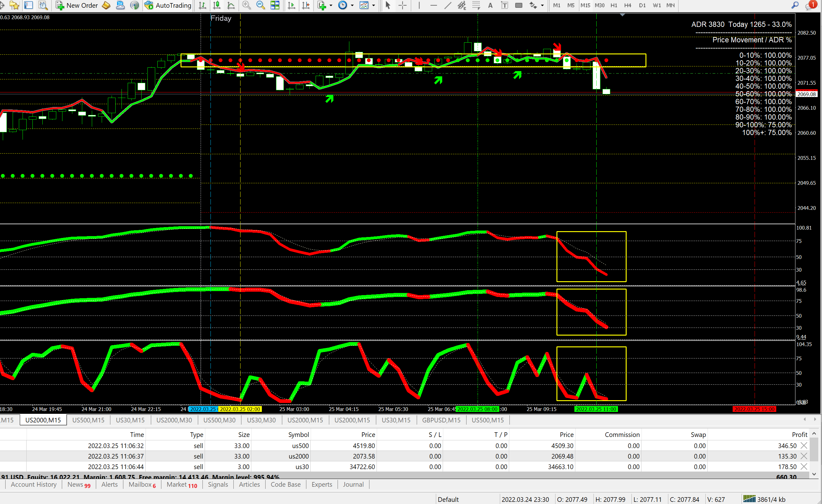Click the New Order button
The image size is (822, 504).
(x=77, y=5)
